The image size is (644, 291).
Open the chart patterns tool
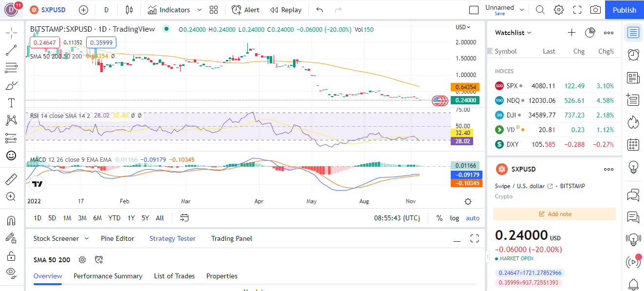[x=11, y=120]
